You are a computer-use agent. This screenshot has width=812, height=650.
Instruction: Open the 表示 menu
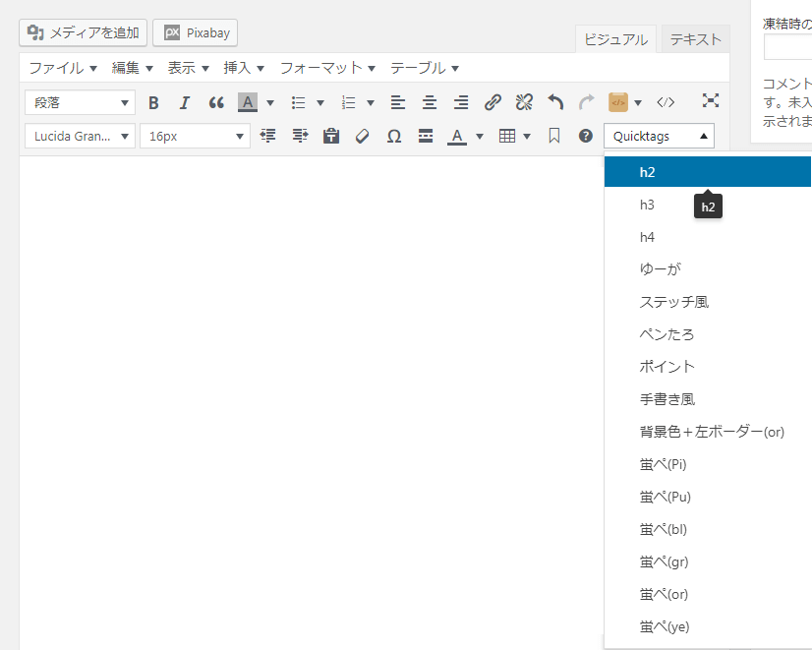coord(188,68)
